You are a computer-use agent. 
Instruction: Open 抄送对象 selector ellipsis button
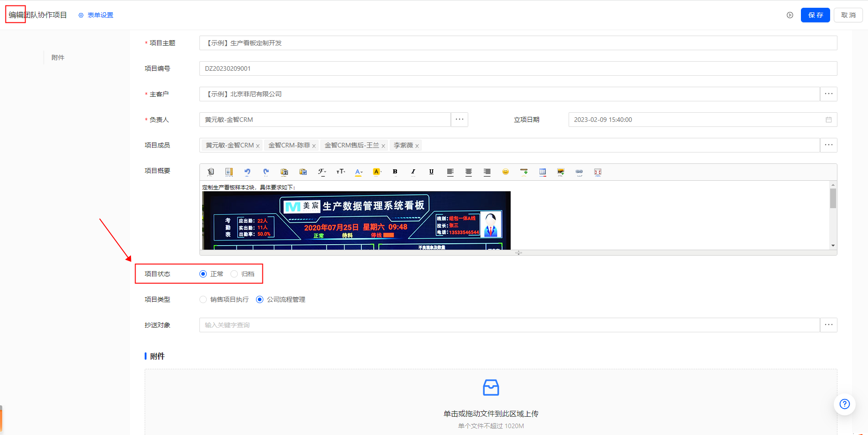pos(829,325)
